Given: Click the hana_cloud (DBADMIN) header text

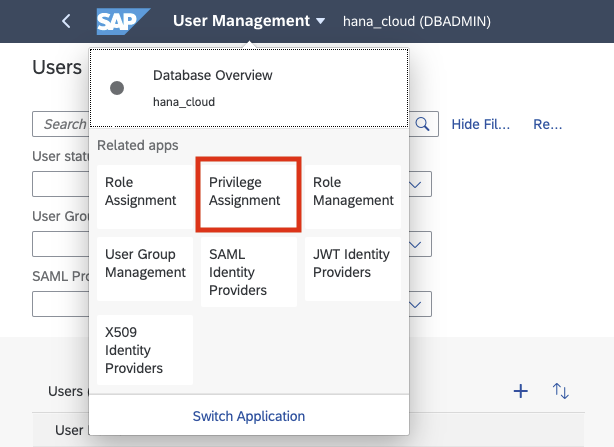Looking at the screenshot, I should [417, 21].
